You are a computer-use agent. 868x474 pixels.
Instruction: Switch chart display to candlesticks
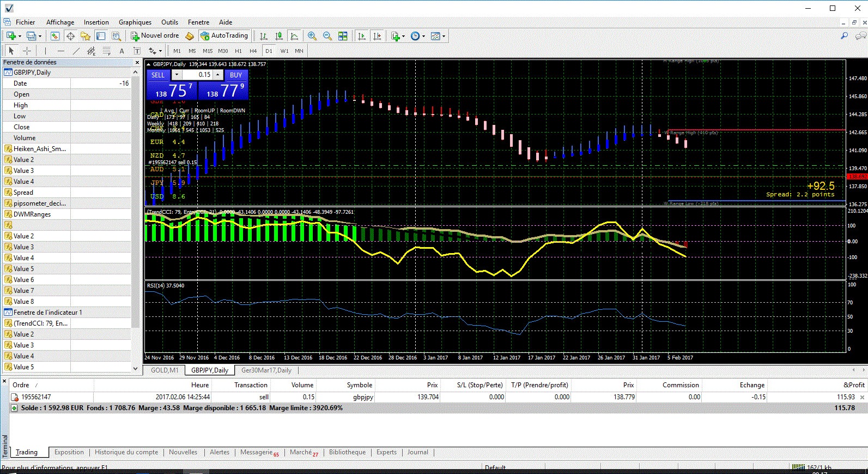point(279,36)
